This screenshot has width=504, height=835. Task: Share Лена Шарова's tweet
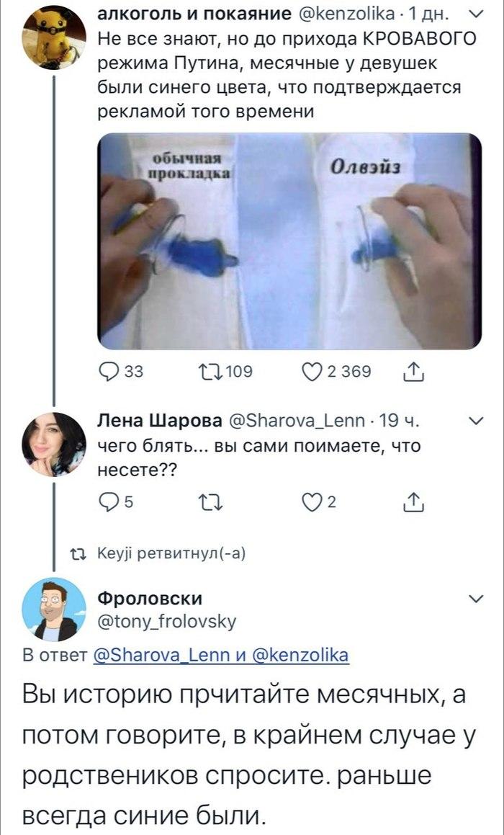coord(413,503)
